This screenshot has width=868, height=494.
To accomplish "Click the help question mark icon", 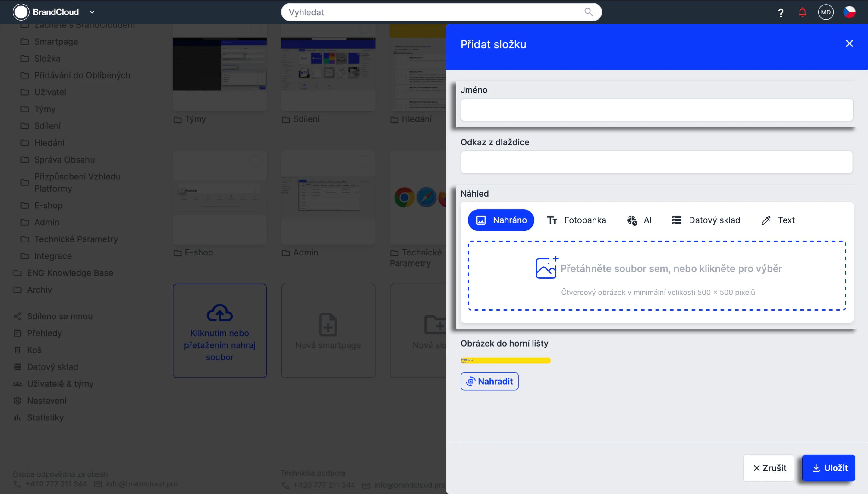I will click(x=781, y=13).
